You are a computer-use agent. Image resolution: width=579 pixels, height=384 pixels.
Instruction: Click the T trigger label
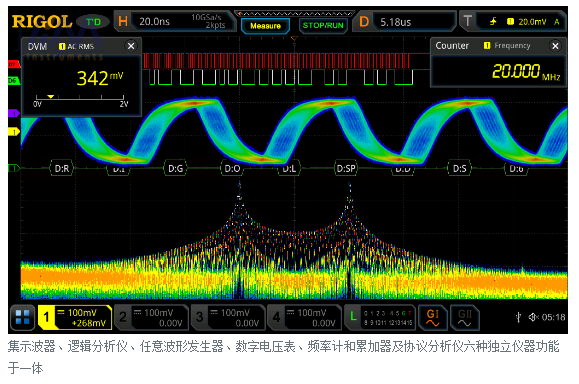tap(467, 21)
